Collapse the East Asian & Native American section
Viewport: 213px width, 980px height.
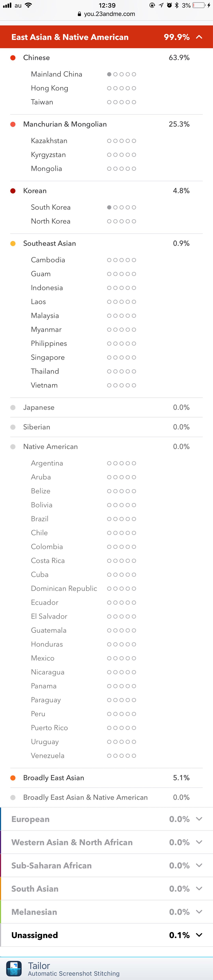coord(199,37)
